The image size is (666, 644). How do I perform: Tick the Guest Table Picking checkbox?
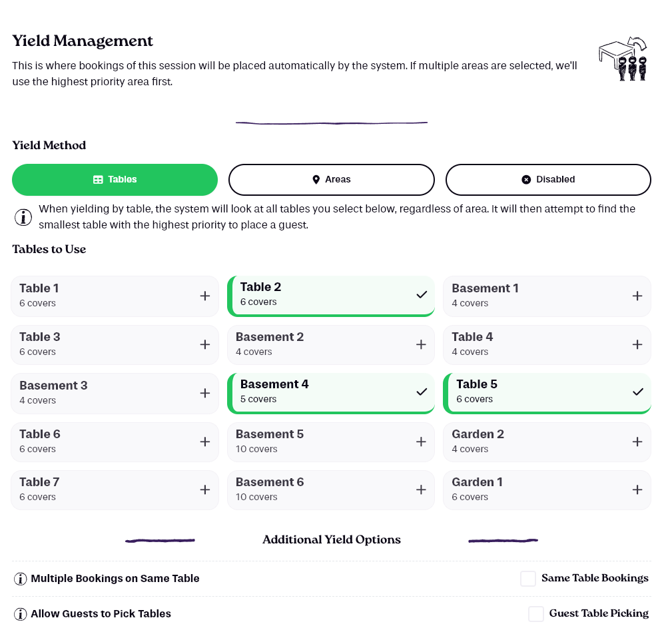pos(536,614)
